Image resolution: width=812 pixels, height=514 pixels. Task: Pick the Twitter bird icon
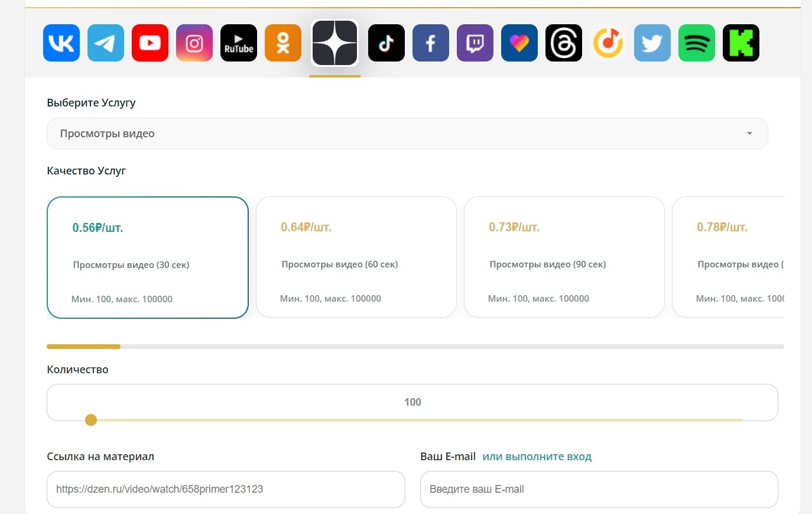(x=652, y=43)
